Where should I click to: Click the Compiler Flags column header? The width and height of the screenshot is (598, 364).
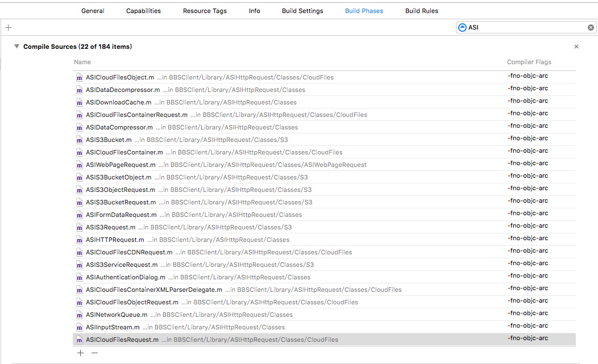pyautogui.click(x=529, y=62)
